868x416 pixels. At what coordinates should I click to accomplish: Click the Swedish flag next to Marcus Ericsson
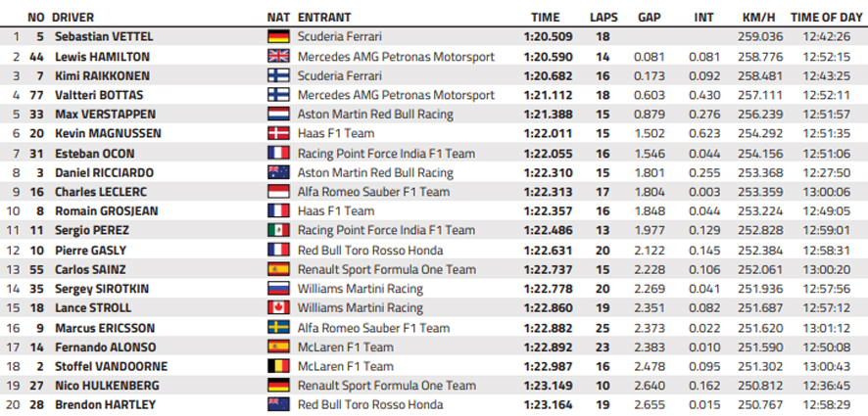tap(278, 328)
